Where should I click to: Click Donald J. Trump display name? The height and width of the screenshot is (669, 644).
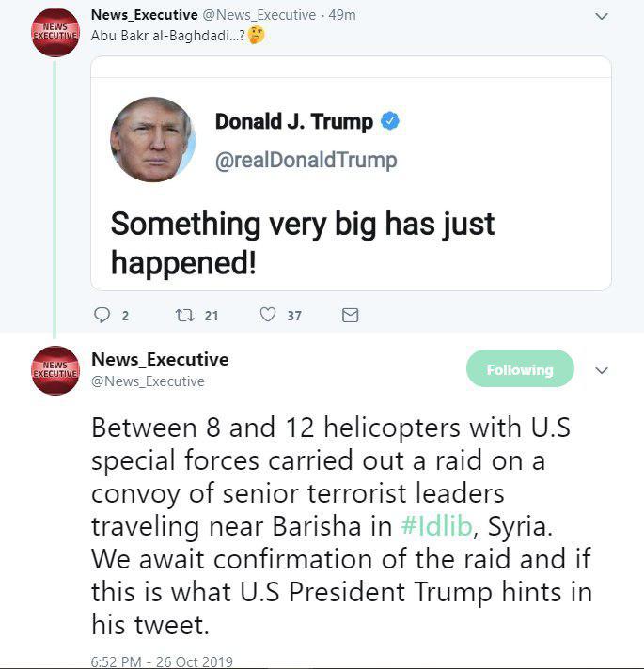(293, 121)
